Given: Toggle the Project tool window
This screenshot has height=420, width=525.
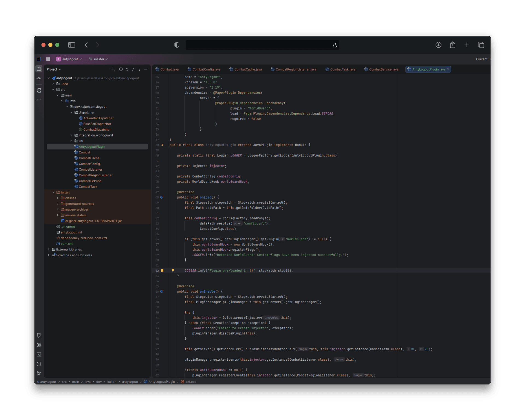Looking at the screenshot, I should click(x=39, y=69).
